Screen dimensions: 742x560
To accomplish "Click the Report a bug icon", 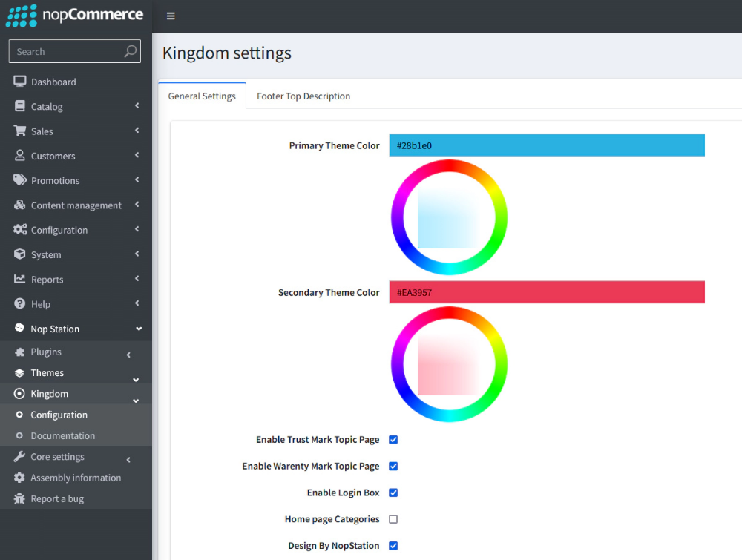I will tap(18, 498).
